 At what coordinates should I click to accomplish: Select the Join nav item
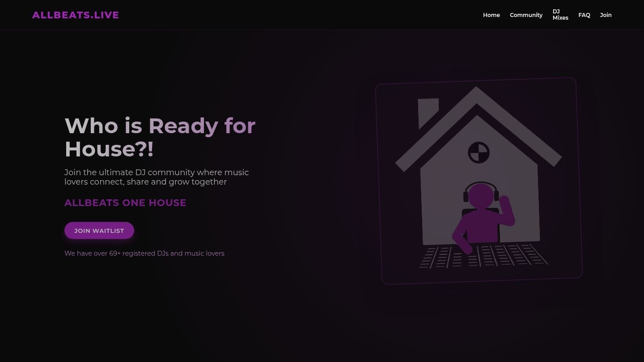[x=606, y=15]
